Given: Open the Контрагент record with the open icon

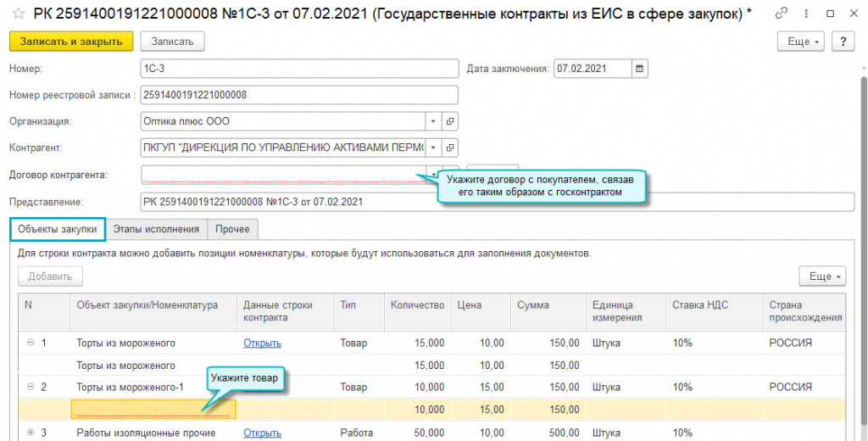Looking at the screenshot, I should pyautogui.click(x=450, y=148).
